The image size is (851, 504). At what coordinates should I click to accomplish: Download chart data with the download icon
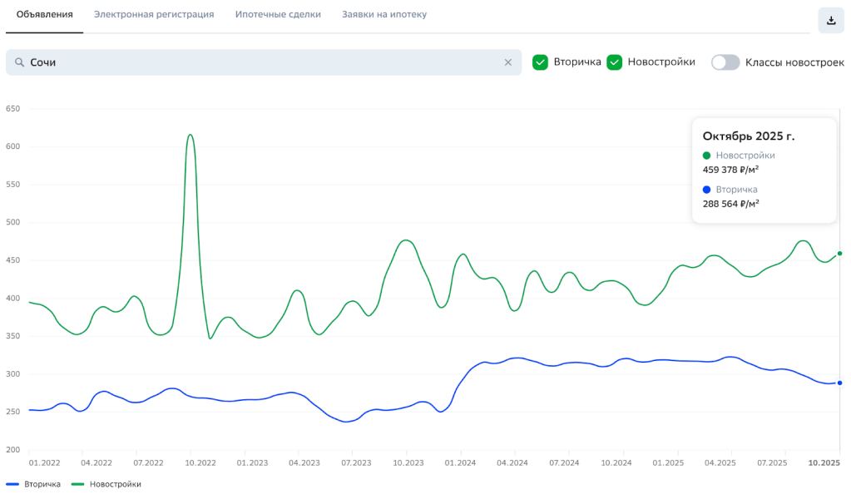coord(830,21)
